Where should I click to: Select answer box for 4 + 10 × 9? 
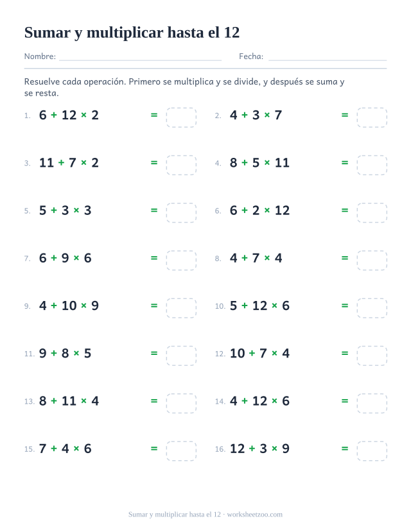tap(181, 308)
